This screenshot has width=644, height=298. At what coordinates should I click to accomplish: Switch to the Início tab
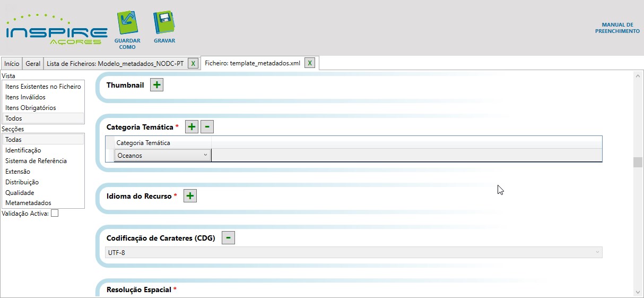(12, 64)
